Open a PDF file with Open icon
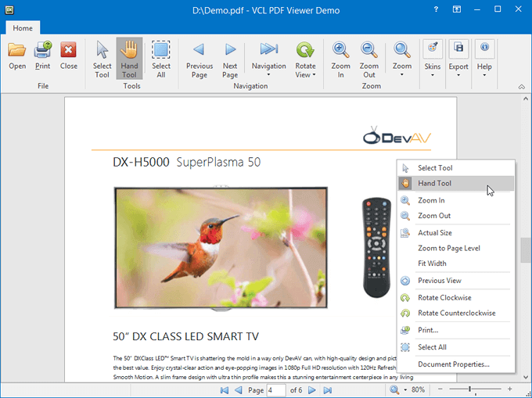The width and height of the screenshot is (532, 398). (x=17, y=56)
